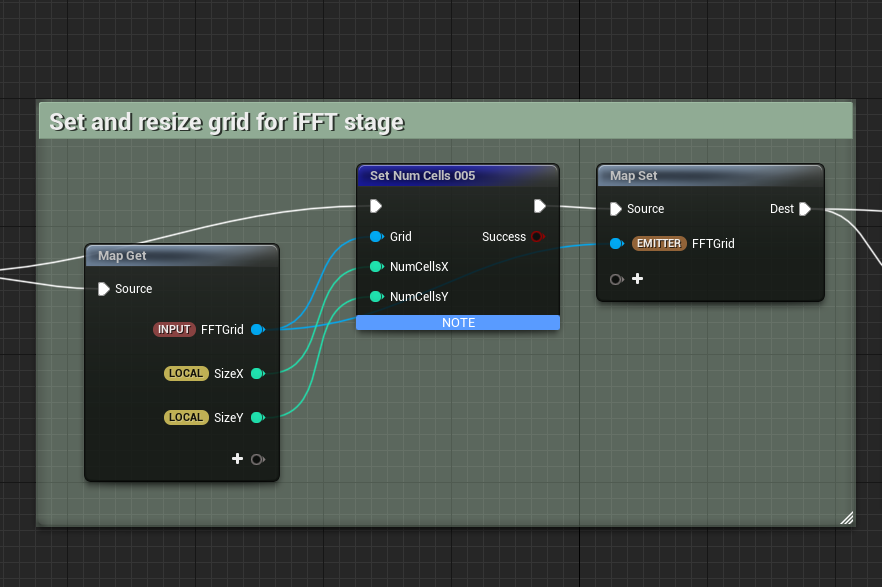Click the NOTE bar on Set Num Cells

tap(458, 322)
